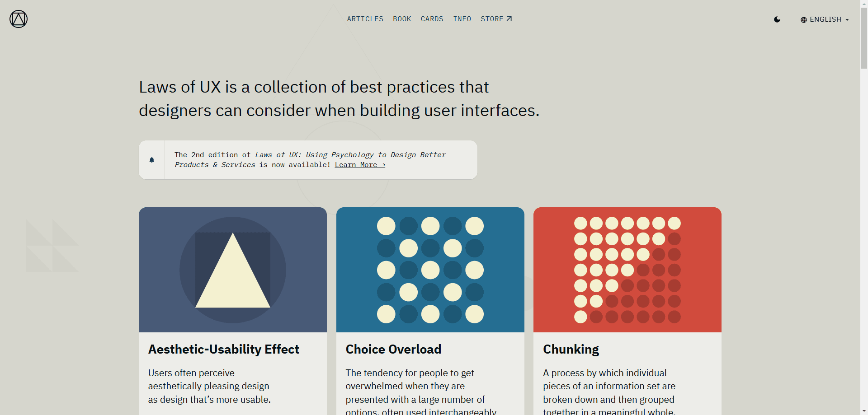Go to the BOOK page

[x=402, y=19]
